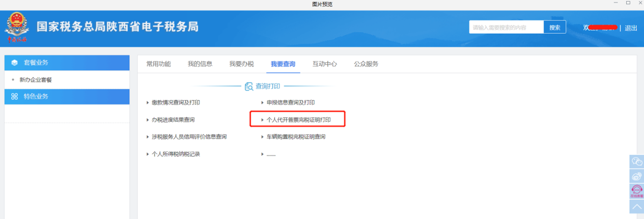Viewport: 644px width, 219px height.
Task: Open 车辆购置税完税证明查询 link
Action: [296, 137]
